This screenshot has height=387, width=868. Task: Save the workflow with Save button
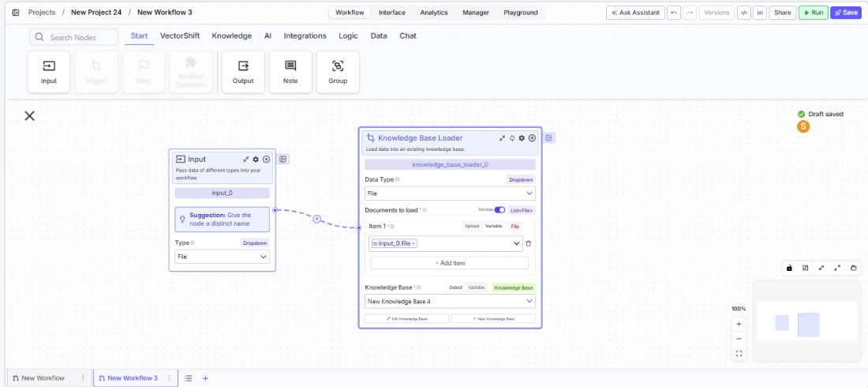point(846,13)
